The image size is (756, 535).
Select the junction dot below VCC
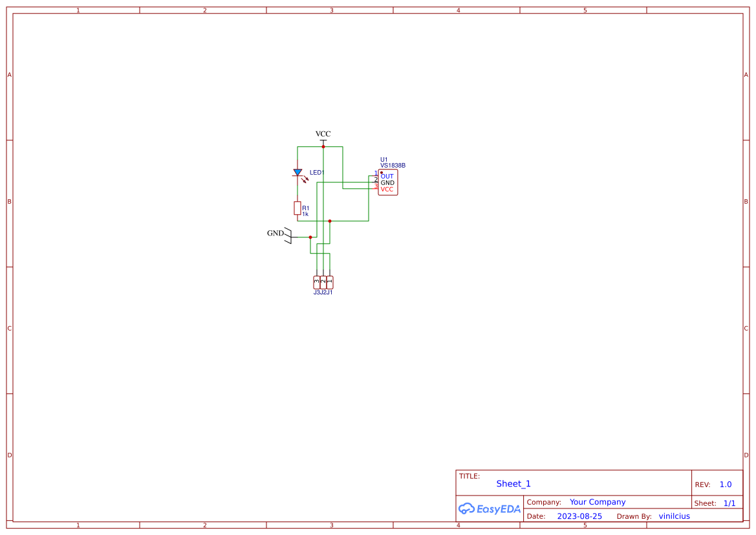click(323, 146)
